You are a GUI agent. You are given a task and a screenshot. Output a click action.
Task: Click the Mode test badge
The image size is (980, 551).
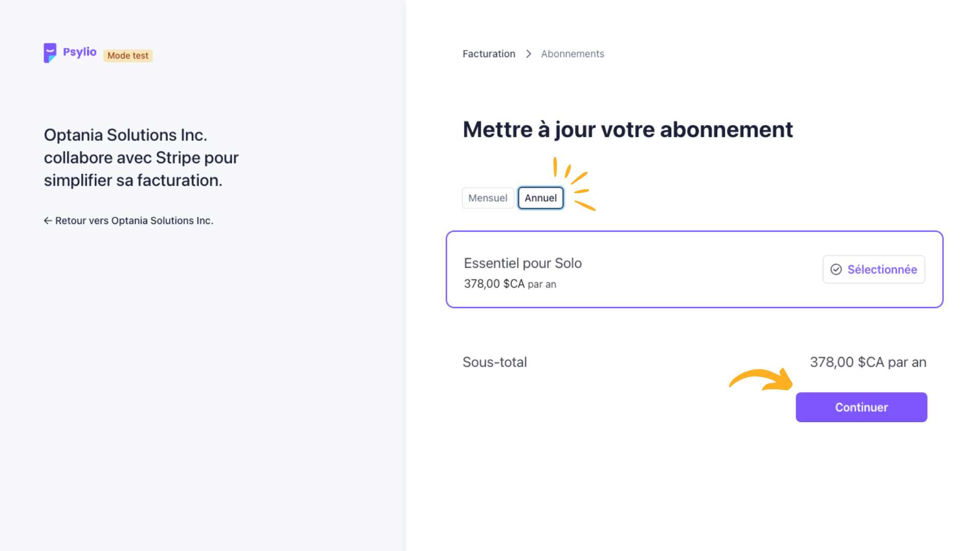(128, 56)
